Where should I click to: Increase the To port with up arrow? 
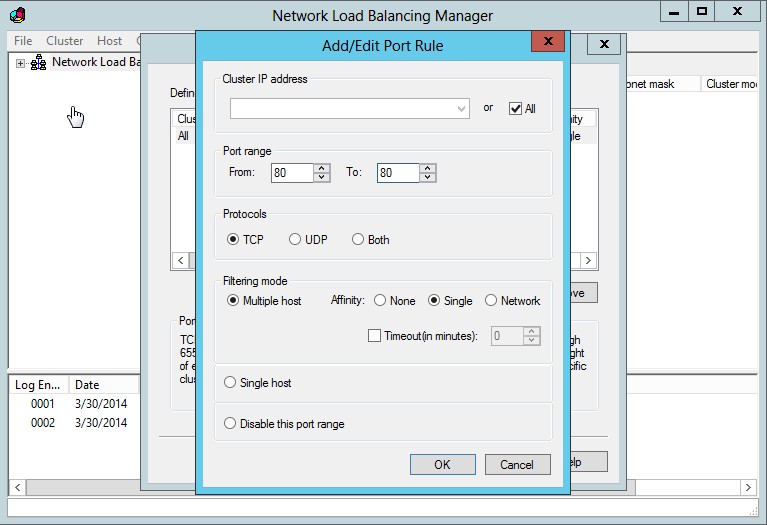tap(428, 168)
